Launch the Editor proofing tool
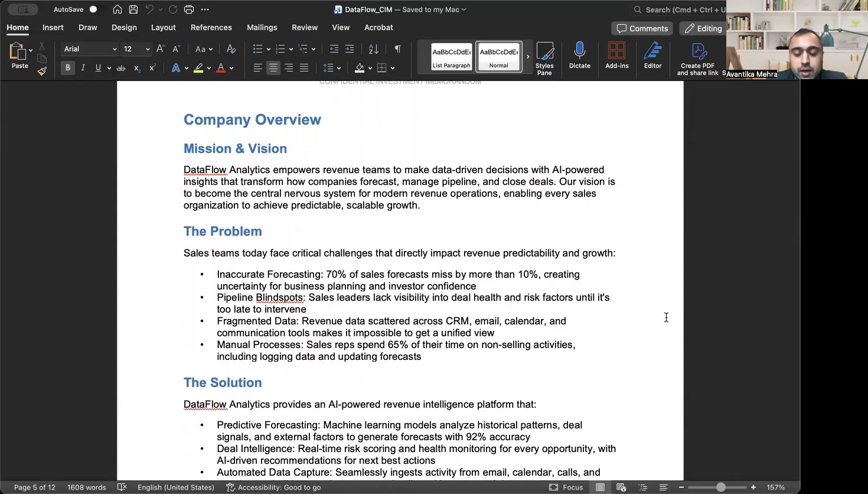Viewport: 868px width, 494px height. click(x=652, y=56)
